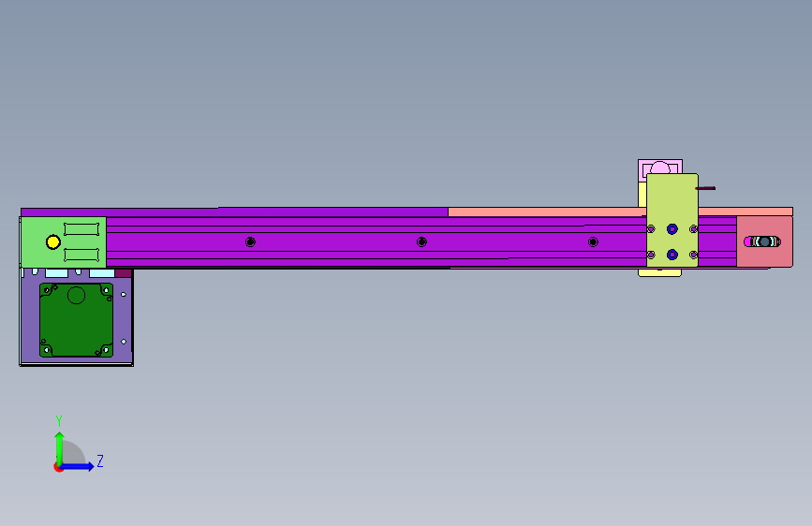The image size is (812, 526).
Task: Click the slotted hole in the pink end block
Action: pyautogui.click(x=762, y=241)
